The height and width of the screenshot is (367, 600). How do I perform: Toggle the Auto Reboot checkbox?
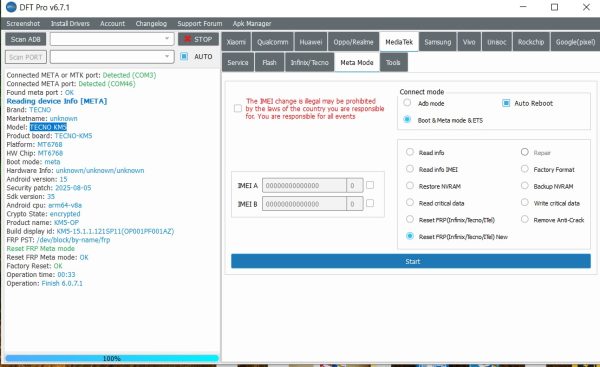tap(506, 103)
